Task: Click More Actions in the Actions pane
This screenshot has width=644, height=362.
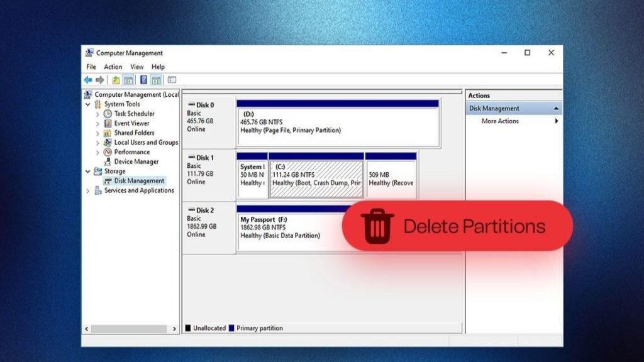Action: point(500,121)
